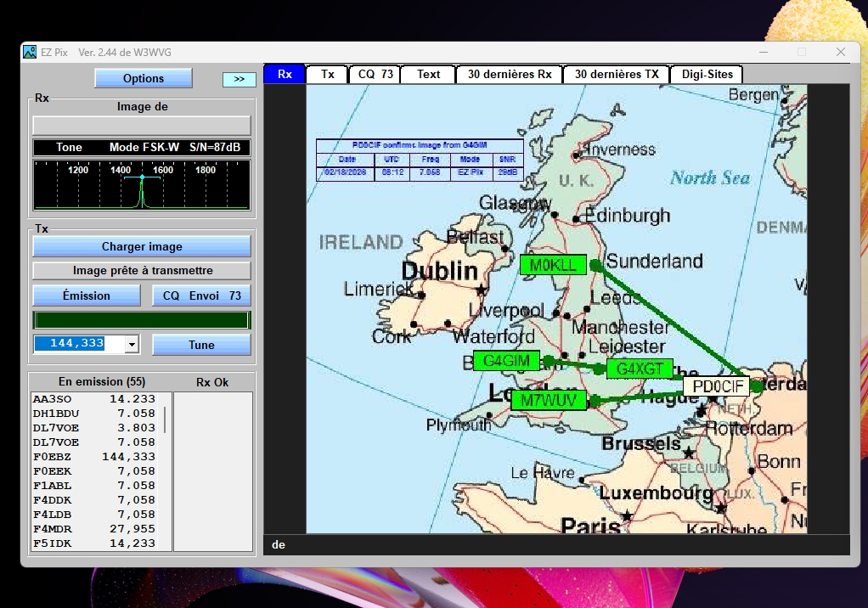Viewport: 868px width, 608px height.
Task: Select the CQ 73 tab
Action: pyautogui.click(x=375, y=74)
